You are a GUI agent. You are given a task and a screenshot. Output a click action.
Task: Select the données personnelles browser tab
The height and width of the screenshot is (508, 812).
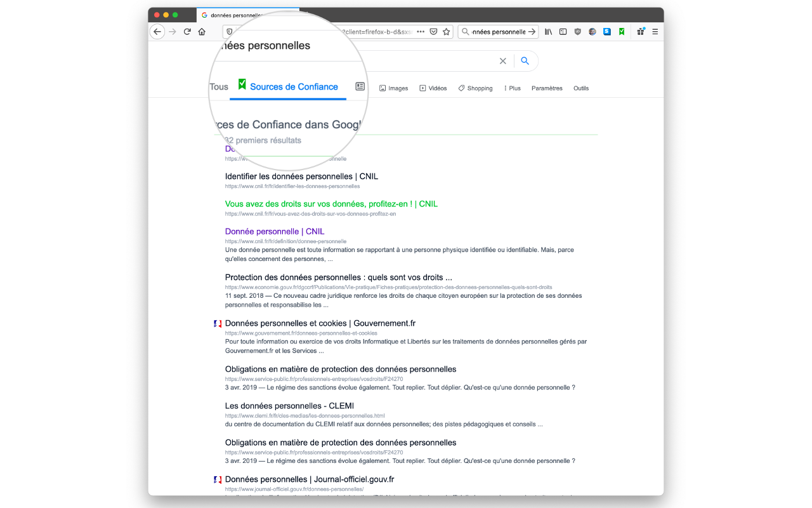pos(247,15)
